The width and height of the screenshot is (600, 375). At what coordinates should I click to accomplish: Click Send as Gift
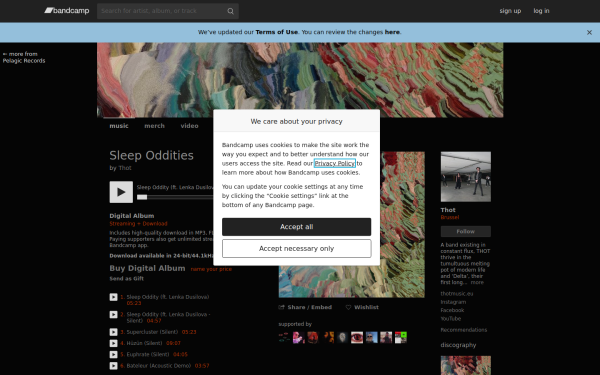pos(127,279)
